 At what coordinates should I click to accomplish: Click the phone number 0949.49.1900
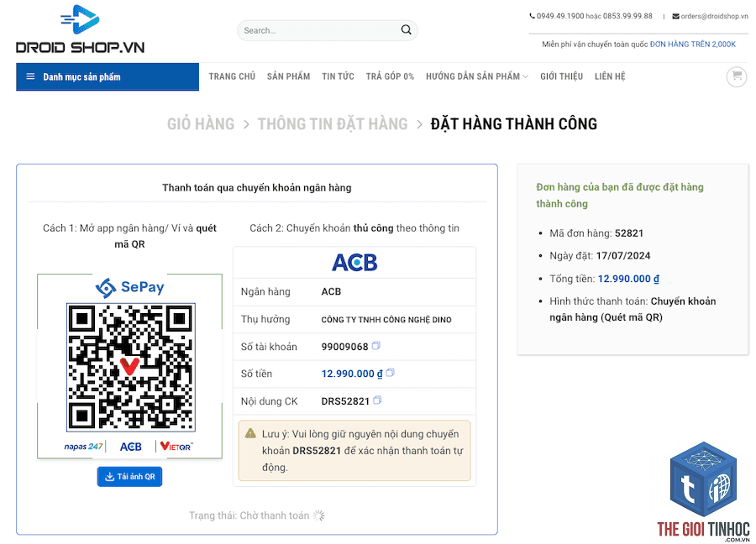tap(560, 16)
